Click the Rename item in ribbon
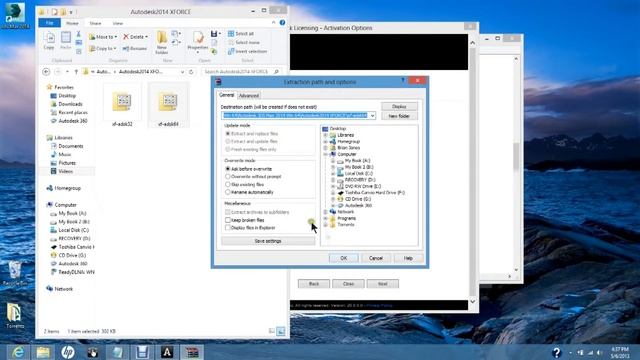The image size is (640, 360). click(135, 49)
